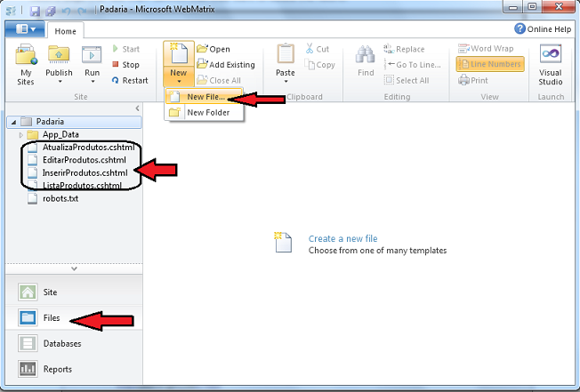This screenshot has height=392, width=580.
Task: Switch to the Reports workspace
Action: [x=74, y=369]
